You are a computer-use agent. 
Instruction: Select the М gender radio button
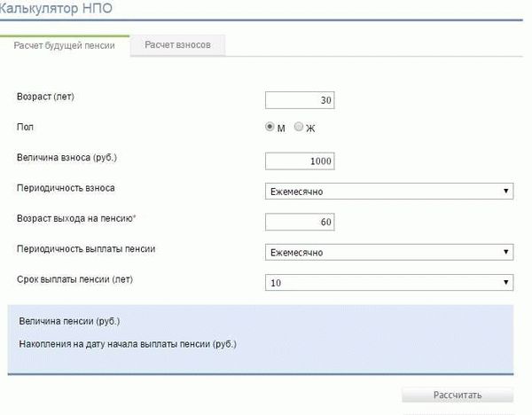[270, 127]
